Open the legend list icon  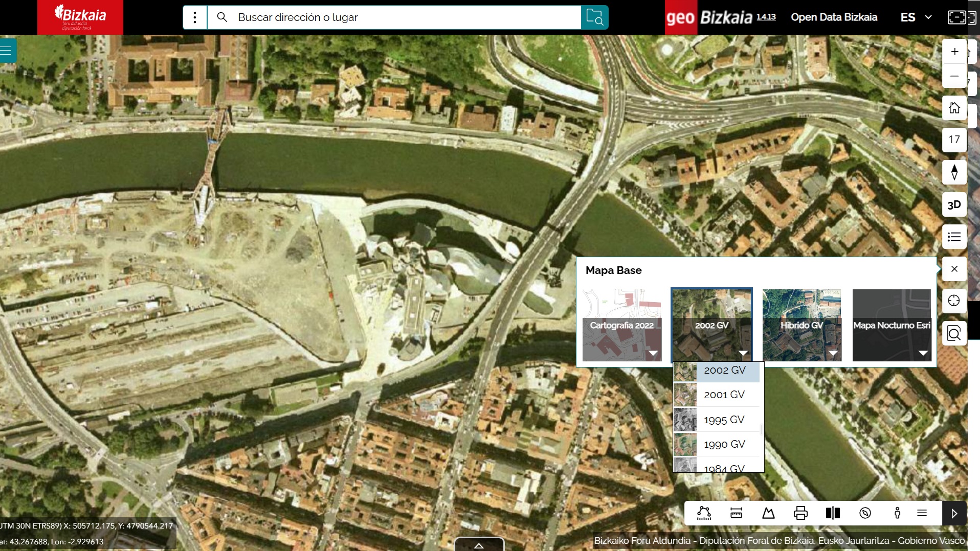click(954, 237)
